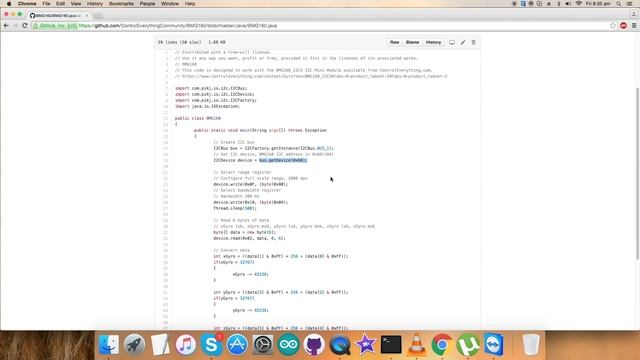This screenshot has height=360, width=640.
Task: Open the Bookmarks menu
Action: [x=121, y=4]
